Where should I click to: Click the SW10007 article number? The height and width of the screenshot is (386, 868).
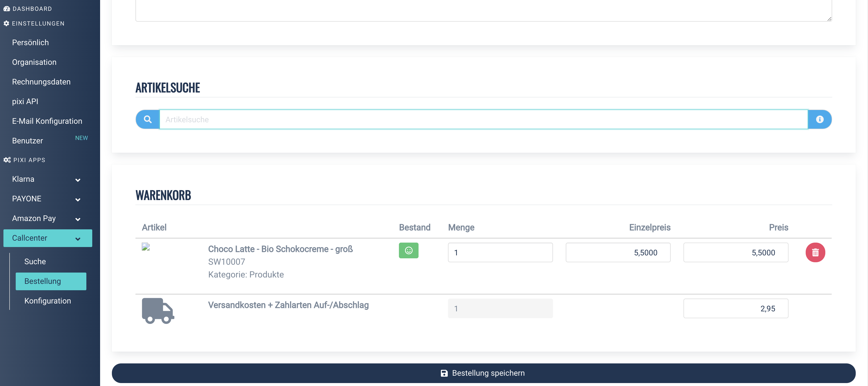[x=226, y=262]
